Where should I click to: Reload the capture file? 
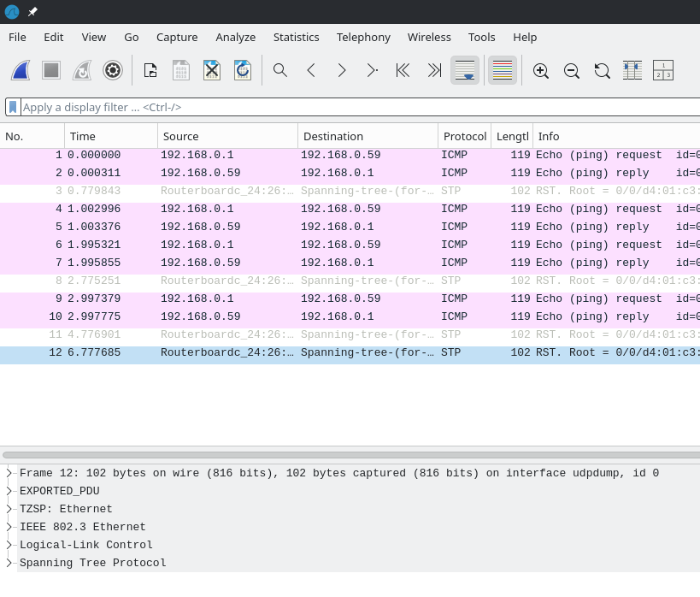[x=243, y=70]
